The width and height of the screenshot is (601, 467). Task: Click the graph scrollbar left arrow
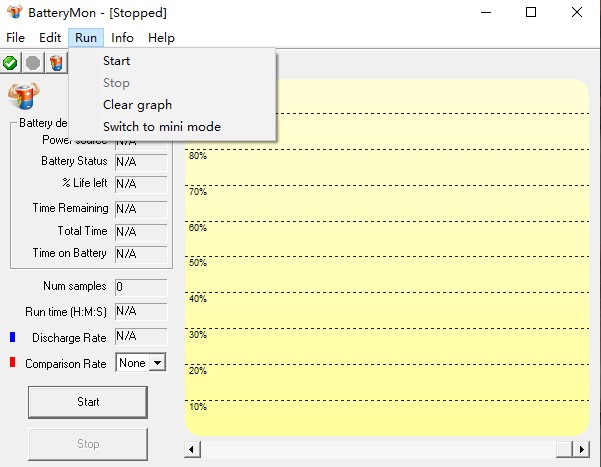click(192, 449)
